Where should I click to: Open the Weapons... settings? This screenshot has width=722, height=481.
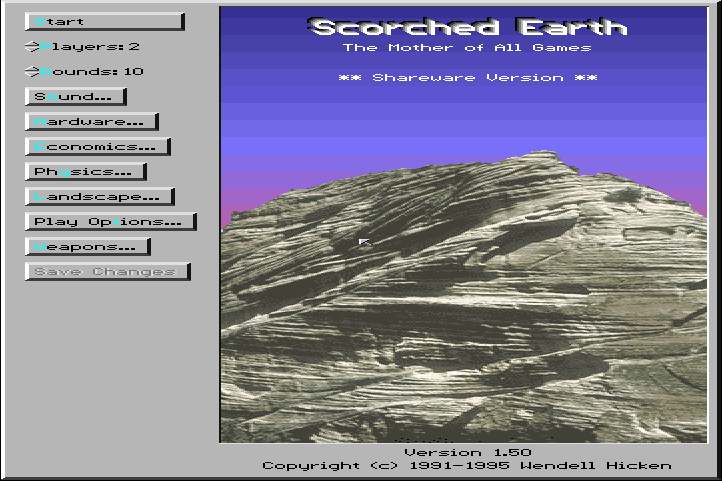pos(88,247)
